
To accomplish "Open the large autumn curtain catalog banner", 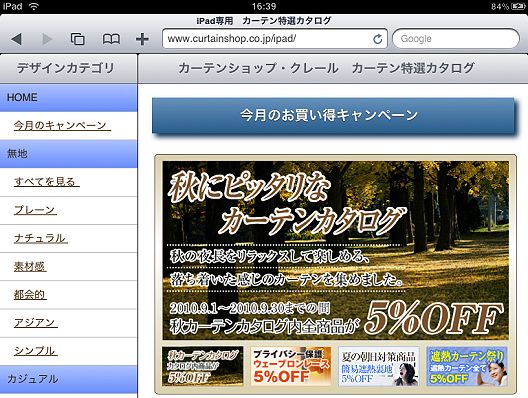I will point(335,250).
